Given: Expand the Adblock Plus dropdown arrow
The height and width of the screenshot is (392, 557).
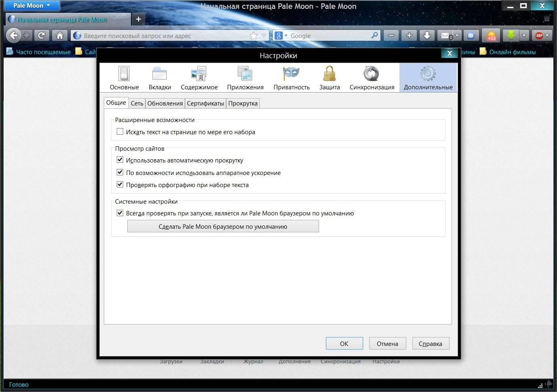Looking at the screenshot, I should [x=547, y=36].
